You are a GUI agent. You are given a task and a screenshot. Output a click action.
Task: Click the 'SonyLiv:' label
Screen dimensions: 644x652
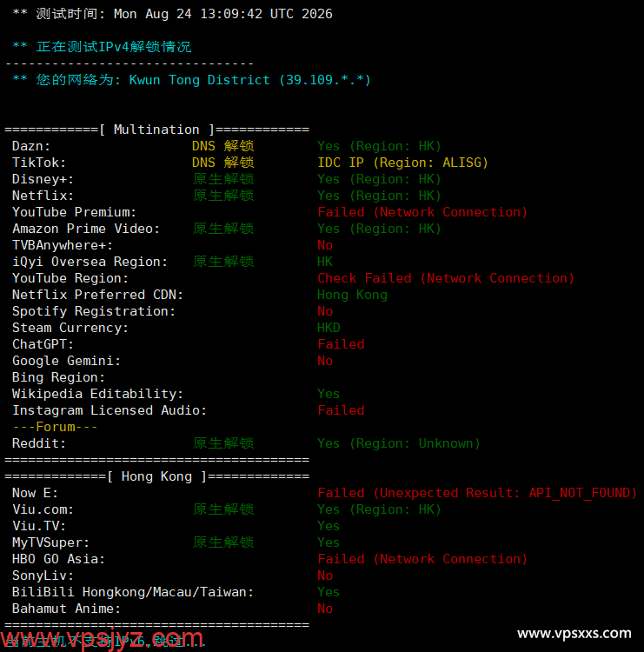coord(43,575)
